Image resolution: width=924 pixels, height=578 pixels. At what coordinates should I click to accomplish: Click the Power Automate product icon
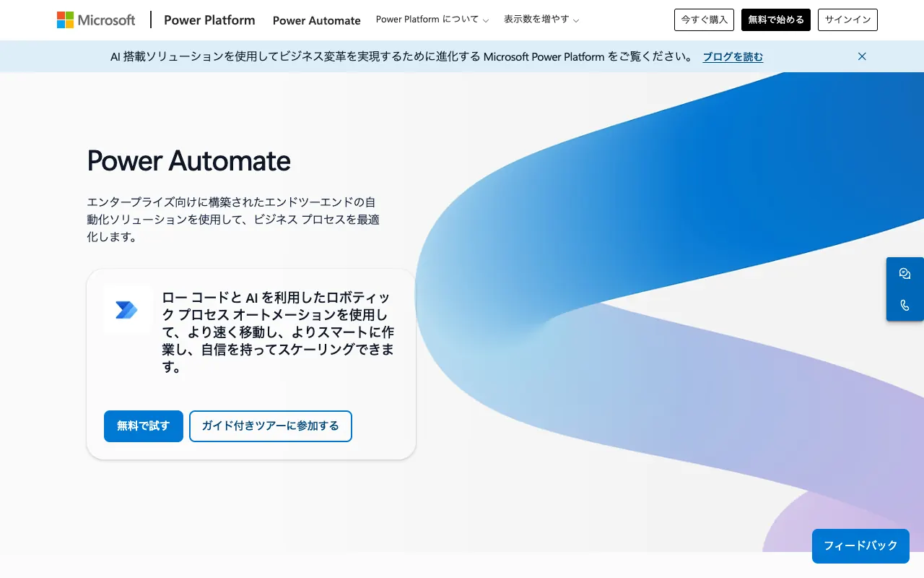tap(127, 310)
